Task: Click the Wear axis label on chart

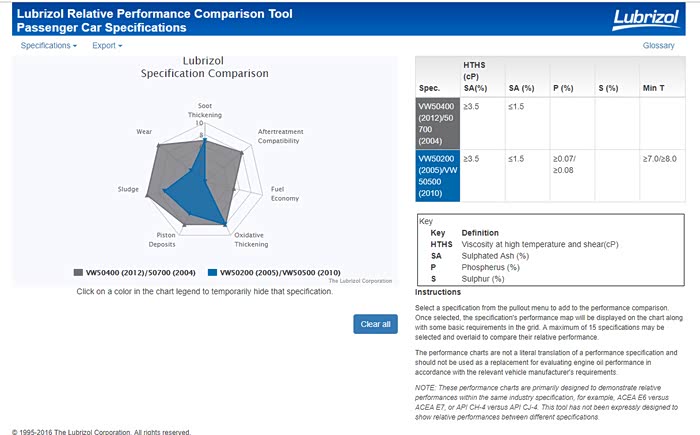Action: pyautogui.click(x=144, y=131)
